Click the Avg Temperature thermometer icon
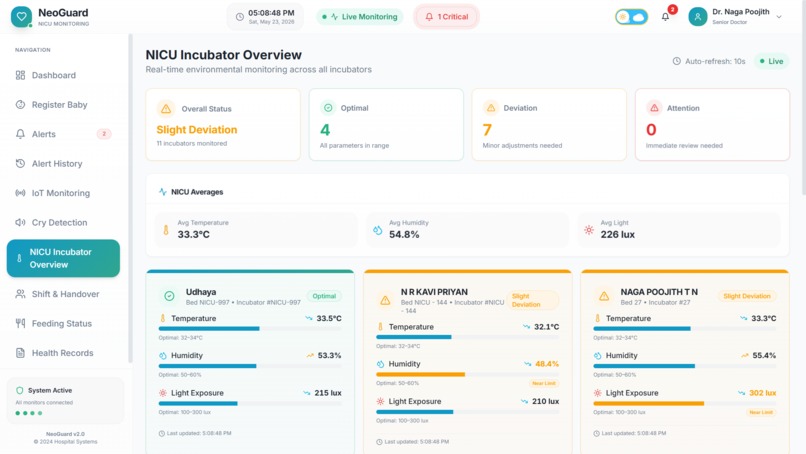Screen dimensions: 806x454 click(166, 230)
